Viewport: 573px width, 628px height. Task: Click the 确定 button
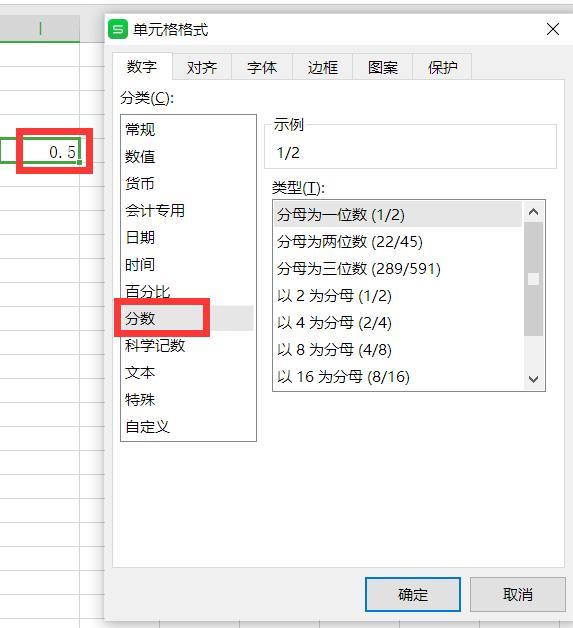(x=413, y=594)
